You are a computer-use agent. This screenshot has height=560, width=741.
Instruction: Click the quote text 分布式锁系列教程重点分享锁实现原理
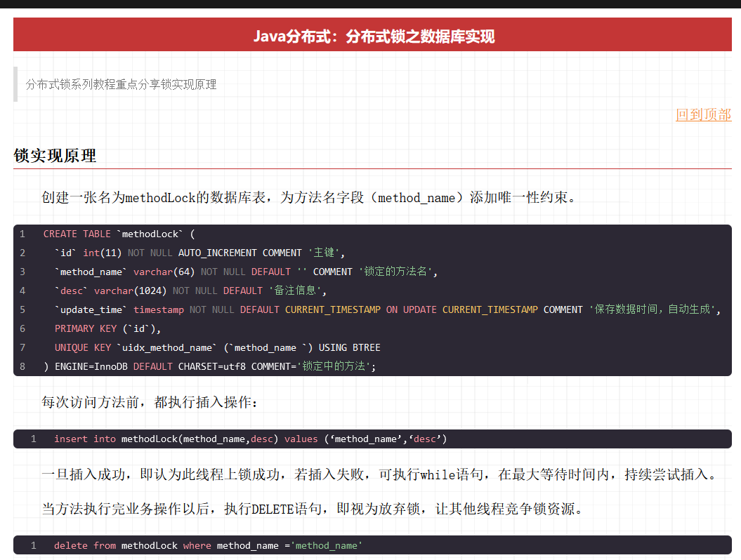(x=121, y=84)
